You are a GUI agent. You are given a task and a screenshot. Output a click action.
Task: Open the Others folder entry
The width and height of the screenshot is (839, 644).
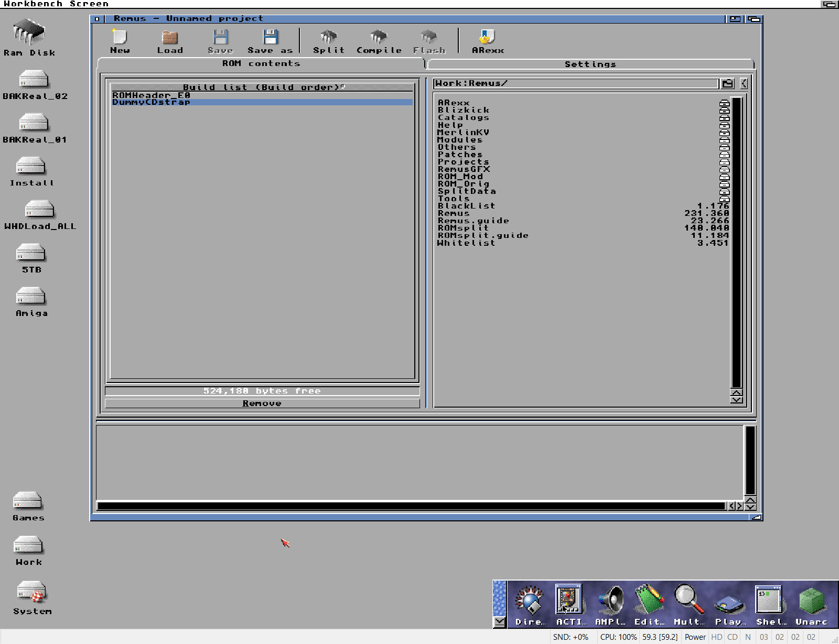point(583,147)
